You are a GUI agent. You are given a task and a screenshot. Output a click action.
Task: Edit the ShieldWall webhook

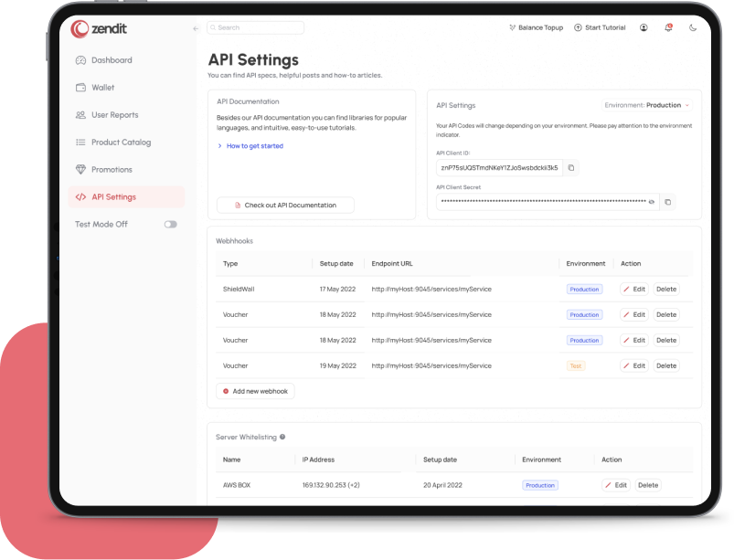[x=634, y=289]
